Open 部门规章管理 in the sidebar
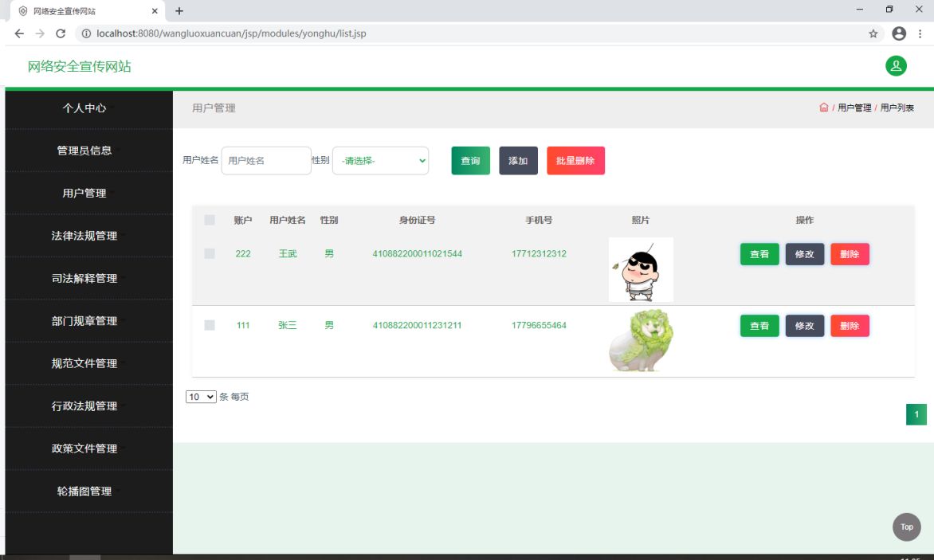This screenshot has width=934, height=560. pyautogui.click(x=84, y=321)
